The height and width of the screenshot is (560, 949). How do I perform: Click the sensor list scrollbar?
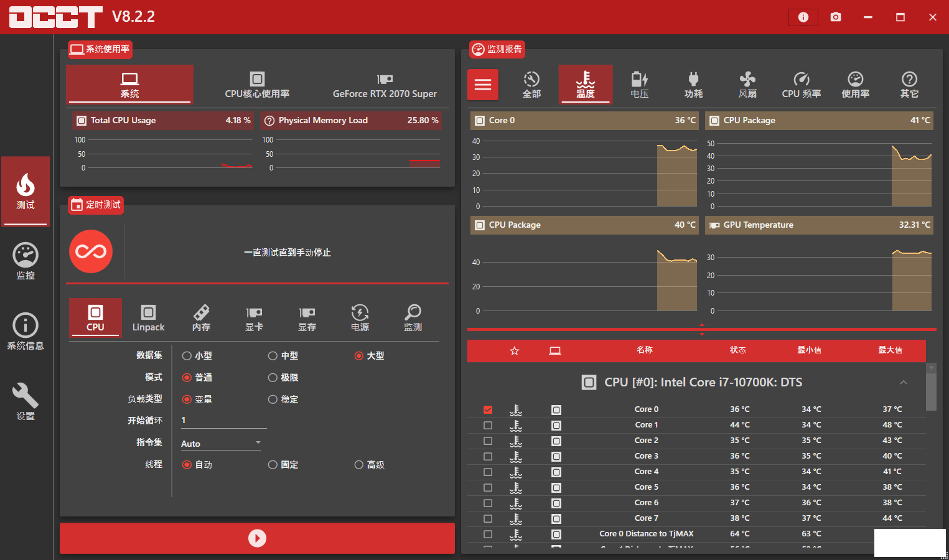(x=931, y=391)
